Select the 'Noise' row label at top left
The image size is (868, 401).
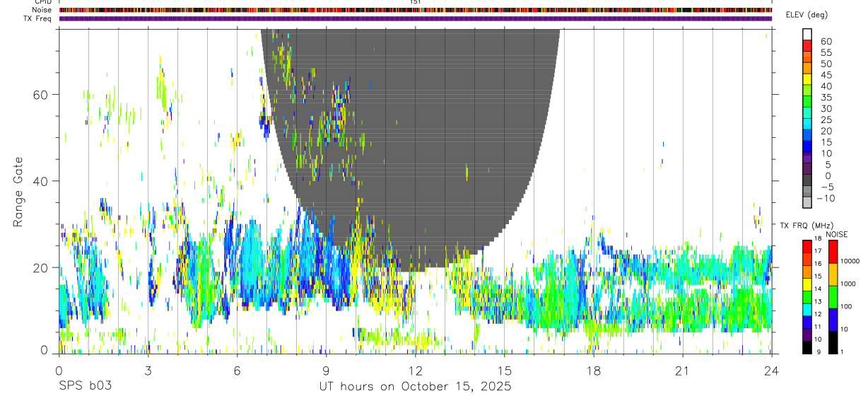[42, 10]
